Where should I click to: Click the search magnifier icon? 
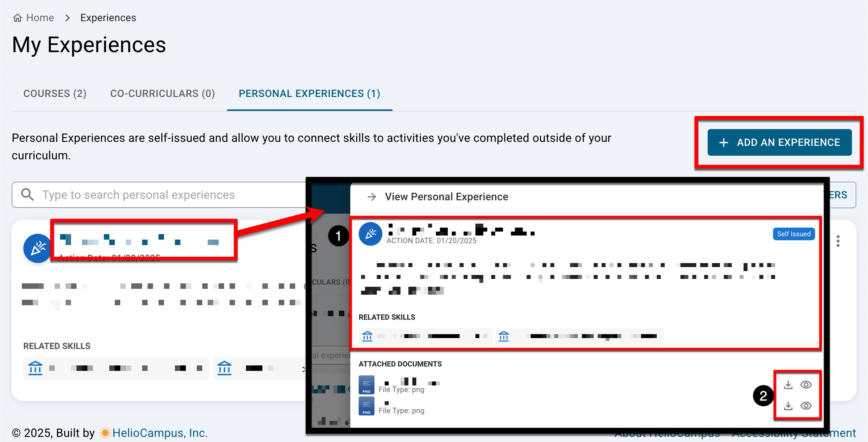click(x=27, y=195)
